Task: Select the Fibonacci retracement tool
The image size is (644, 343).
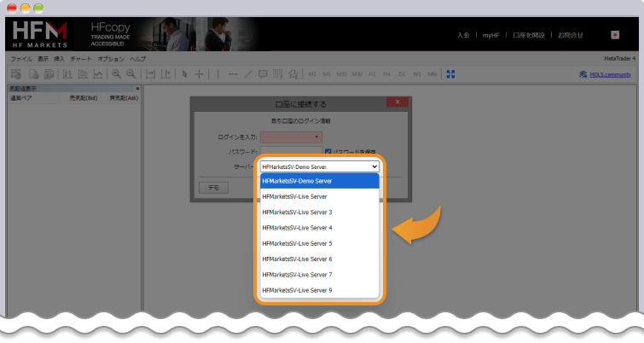Action: pyautogui.click(x=278, y=74)
